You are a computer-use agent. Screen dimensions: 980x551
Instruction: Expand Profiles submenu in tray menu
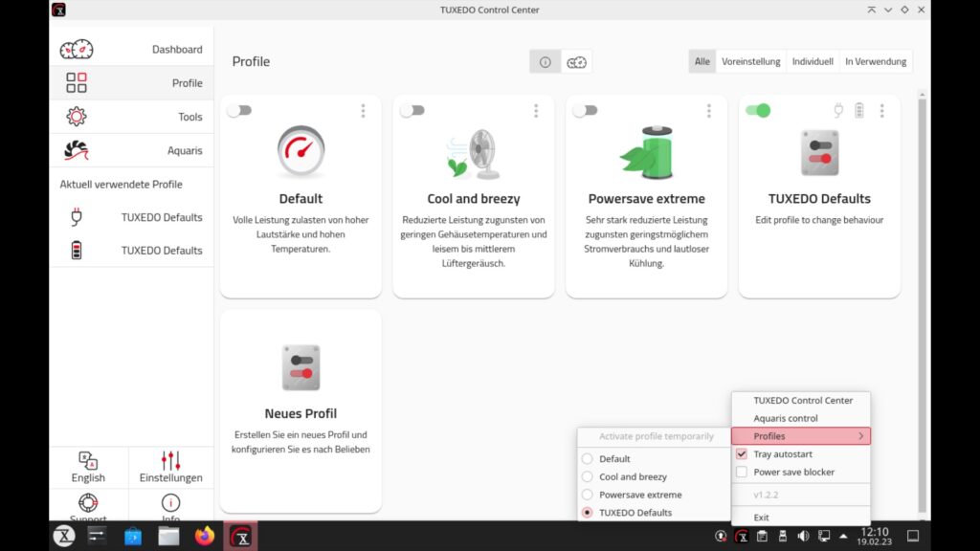tap(801, 436)
